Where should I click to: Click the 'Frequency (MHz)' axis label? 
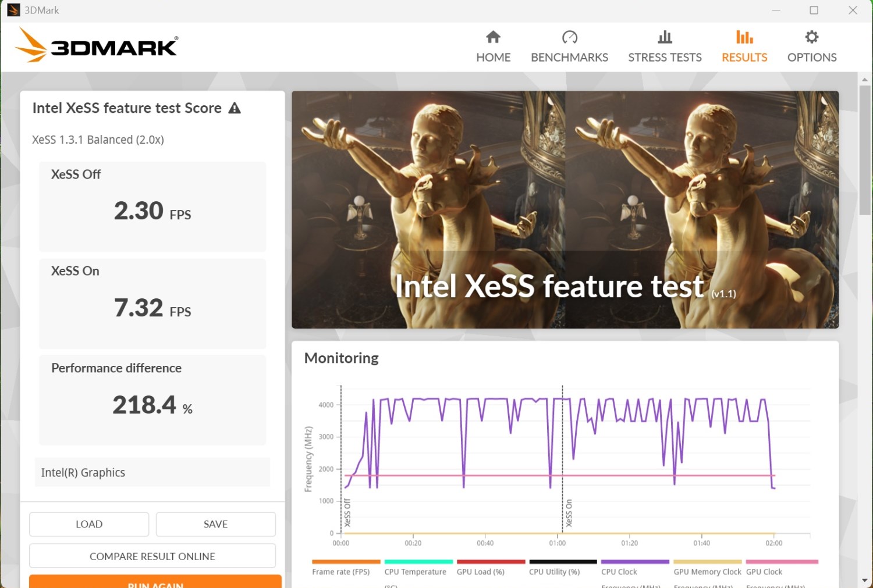point(308,459)
